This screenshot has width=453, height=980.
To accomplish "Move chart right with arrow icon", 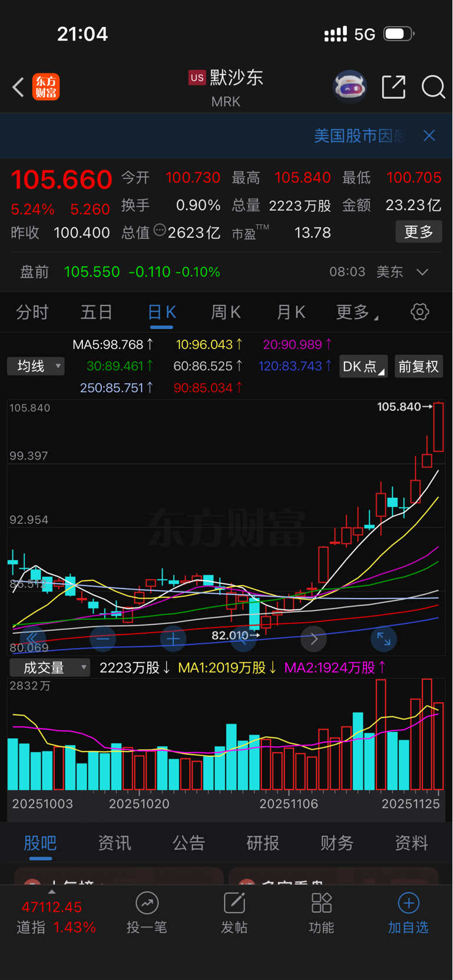I will point(313,639).
